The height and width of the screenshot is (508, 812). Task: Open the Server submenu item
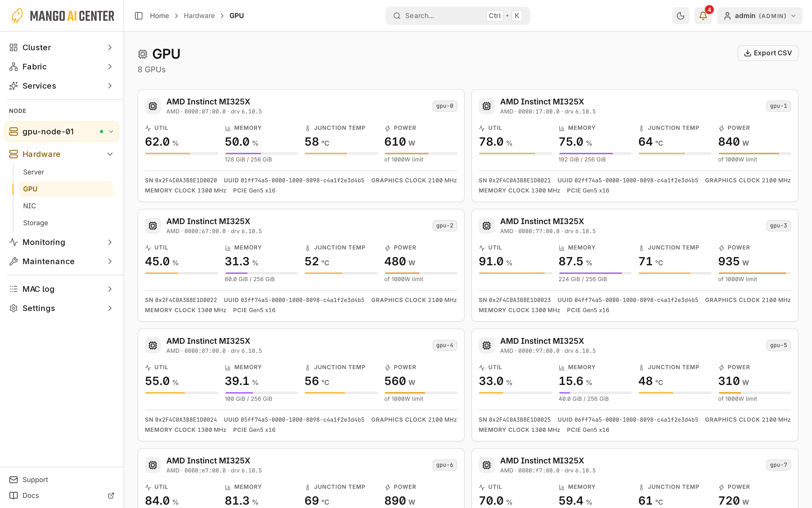66,172
